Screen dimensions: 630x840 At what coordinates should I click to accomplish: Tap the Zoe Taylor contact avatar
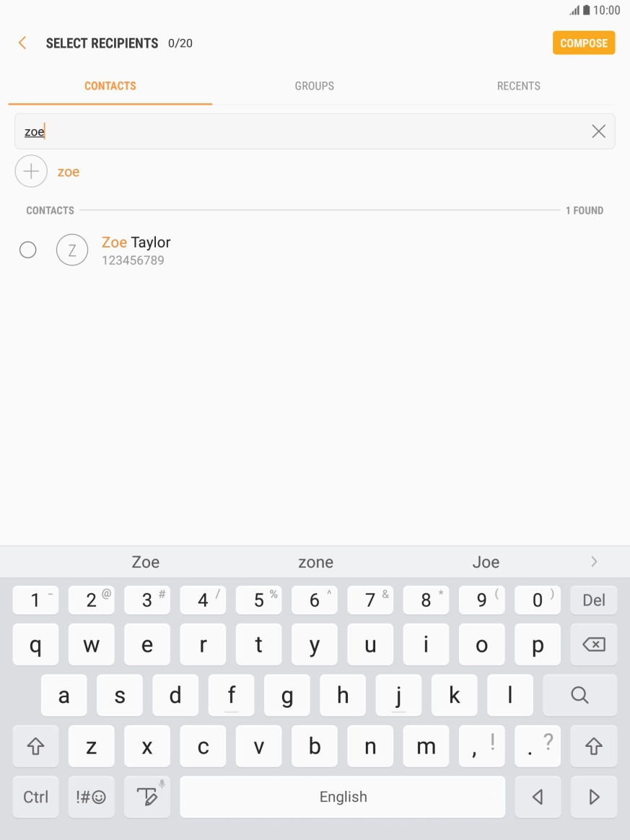click(72, 250)
